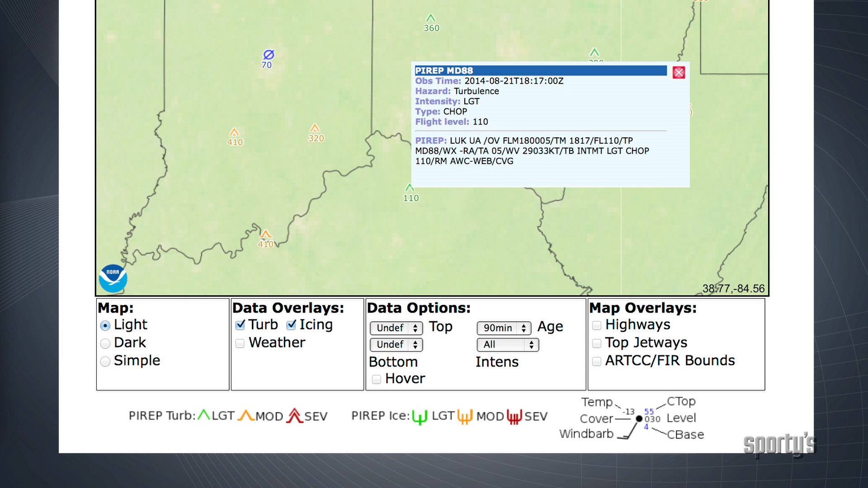The width and height of the screenshot is (868, 488).
Task: Enable the Hover option
Action: (376, 380)
